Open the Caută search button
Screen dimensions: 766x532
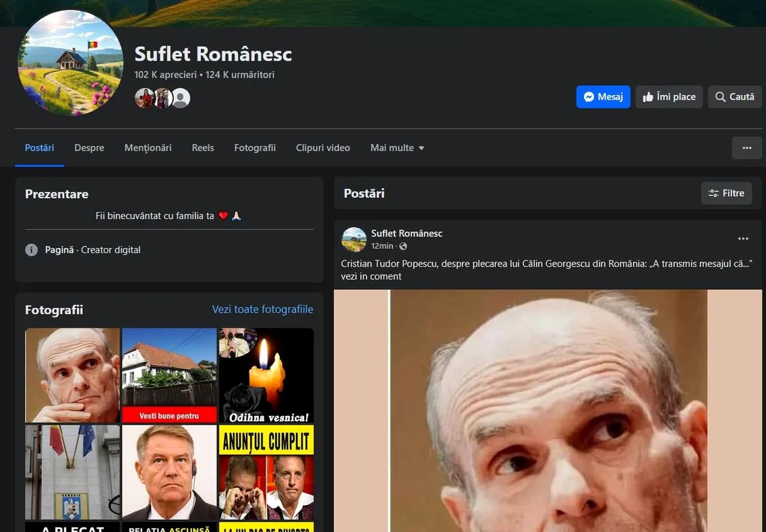pyautogui.click(x=735, y=96)
